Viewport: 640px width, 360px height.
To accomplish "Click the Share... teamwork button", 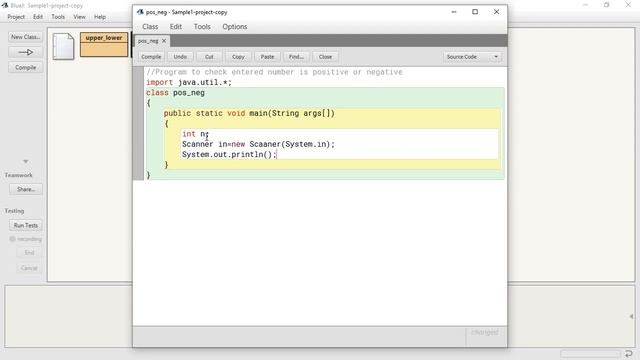I will point(26,189).
